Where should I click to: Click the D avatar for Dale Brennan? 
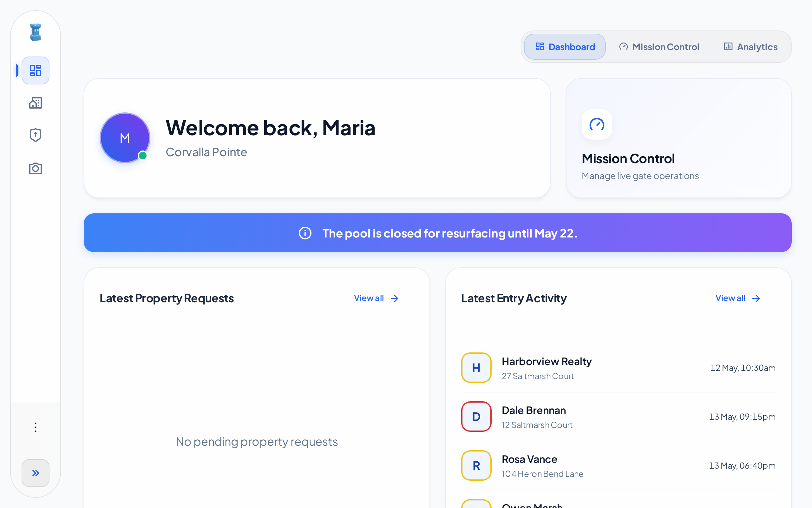(476, 417)
